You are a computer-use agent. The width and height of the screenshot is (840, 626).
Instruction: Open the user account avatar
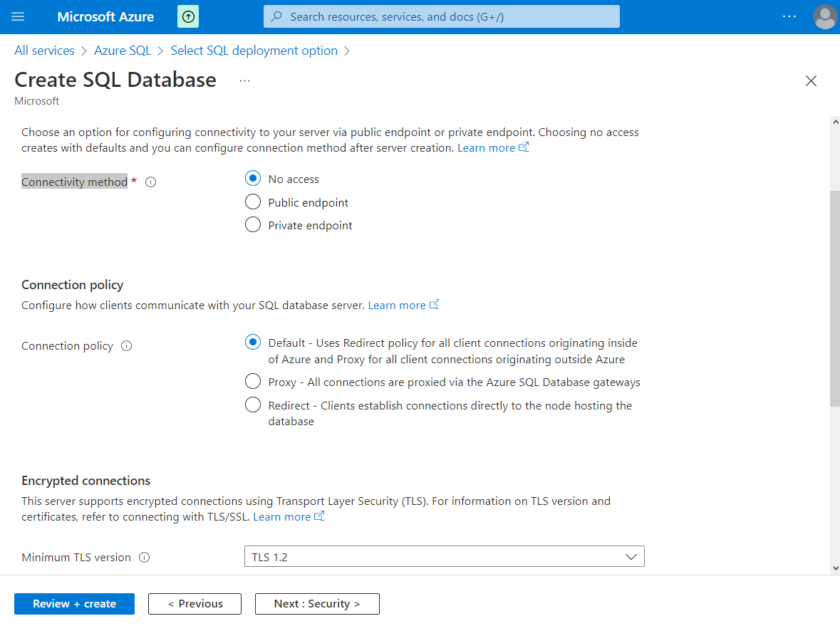point(825,16)
